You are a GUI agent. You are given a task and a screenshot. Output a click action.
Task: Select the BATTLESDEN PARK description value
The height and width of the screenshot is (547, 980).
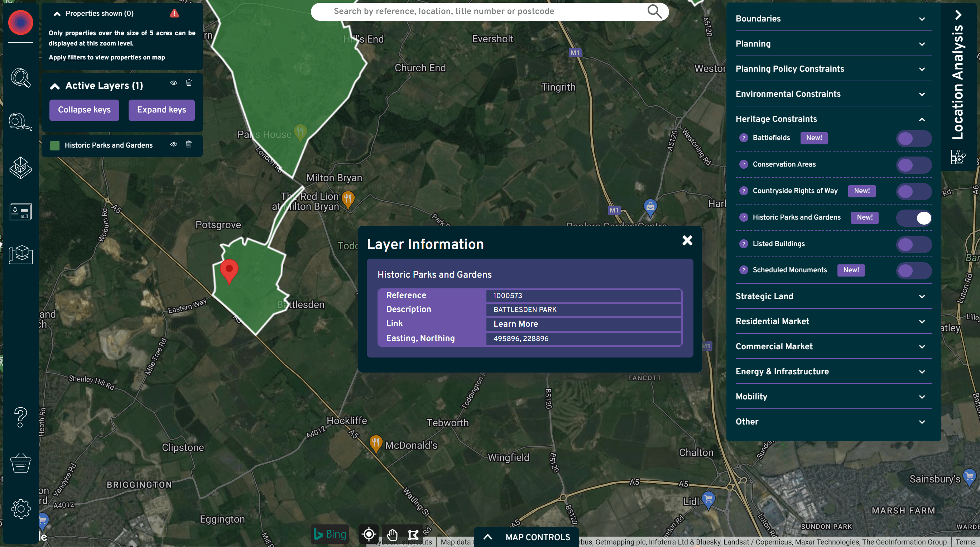pos(525,310)
